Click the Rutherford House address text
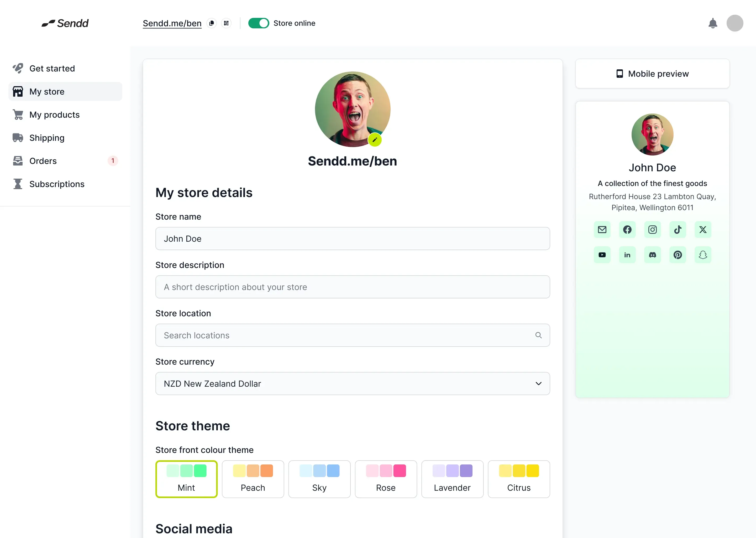The image size is (756, 538). click(652, 202)
